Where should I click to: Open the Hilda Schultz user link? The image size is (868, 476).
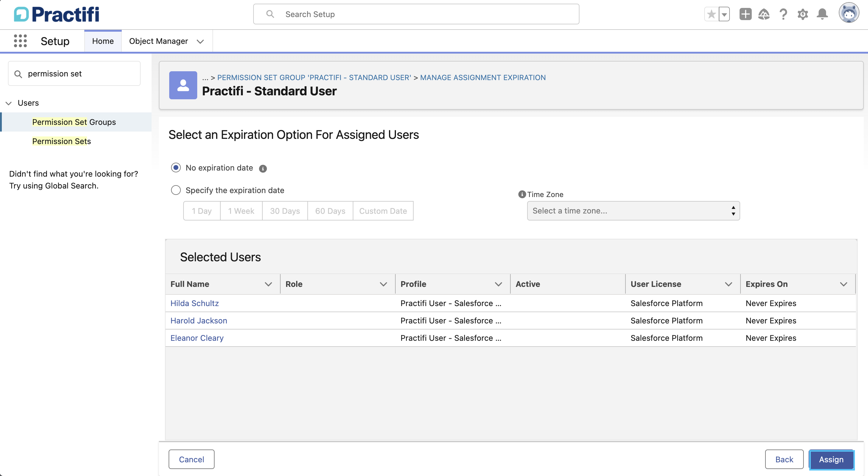(x=194, y=303)
